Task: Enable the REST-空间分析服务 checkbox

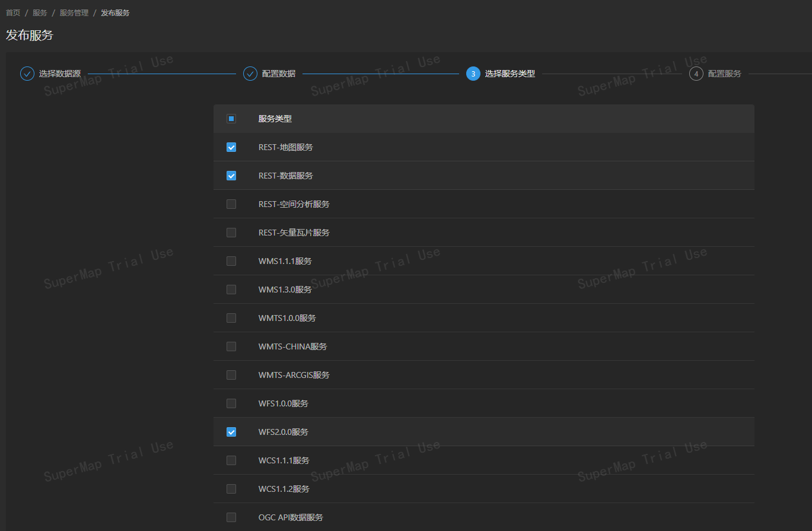Action: [231, 204]
